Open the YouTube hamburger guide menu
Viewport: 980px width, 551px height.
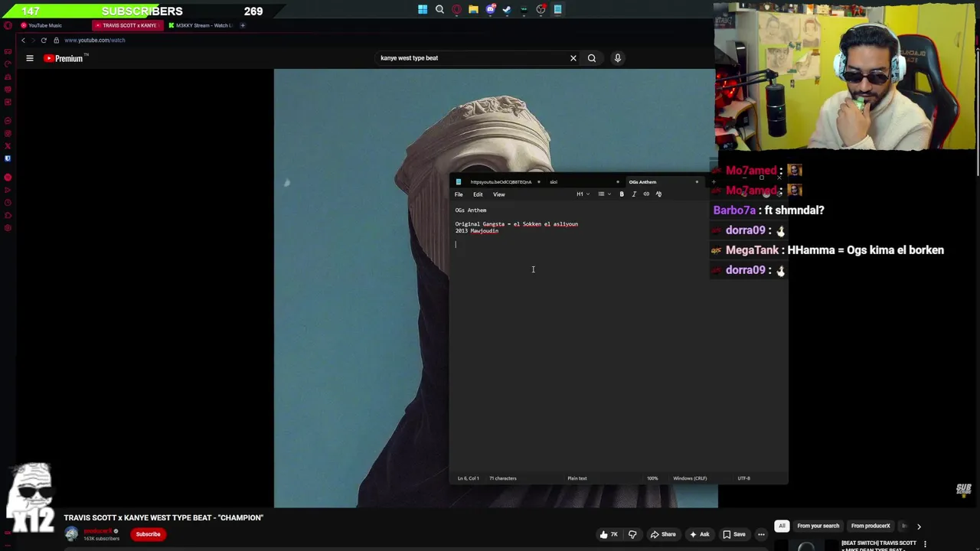[30, 58]
